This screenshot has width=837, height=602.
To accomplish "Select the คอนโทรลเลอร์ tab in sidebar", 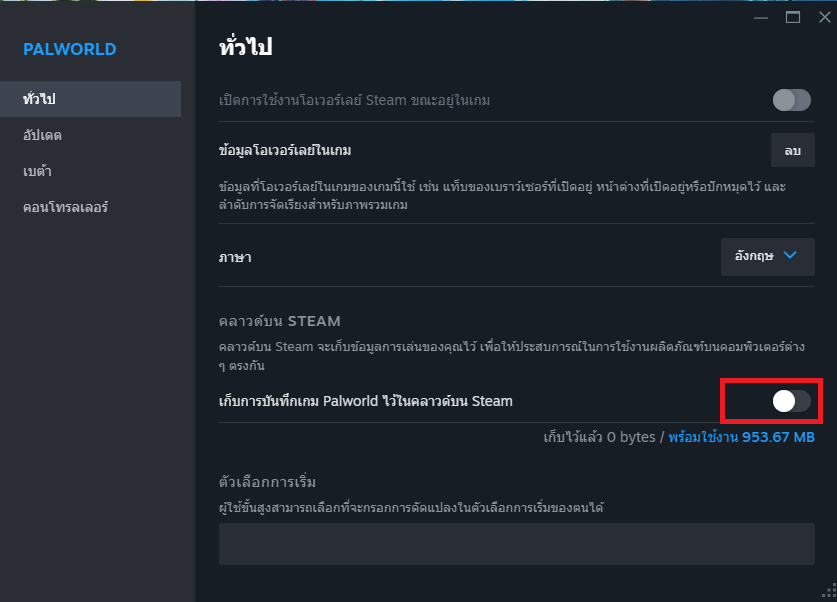I will point(65,207).
